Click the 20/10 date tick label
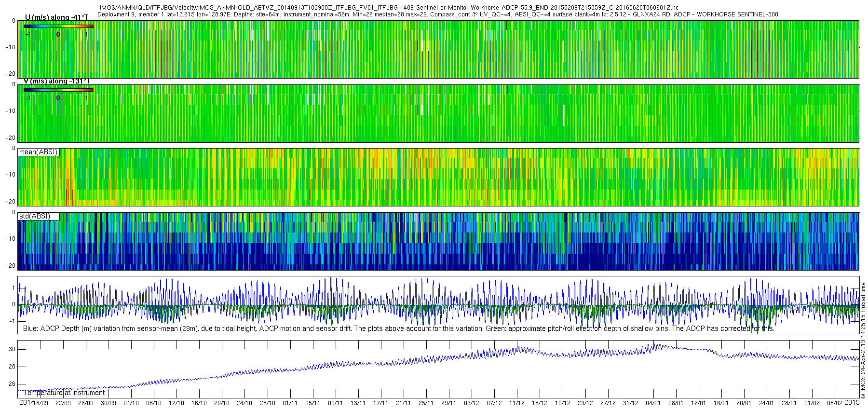 tap(222, 403)
